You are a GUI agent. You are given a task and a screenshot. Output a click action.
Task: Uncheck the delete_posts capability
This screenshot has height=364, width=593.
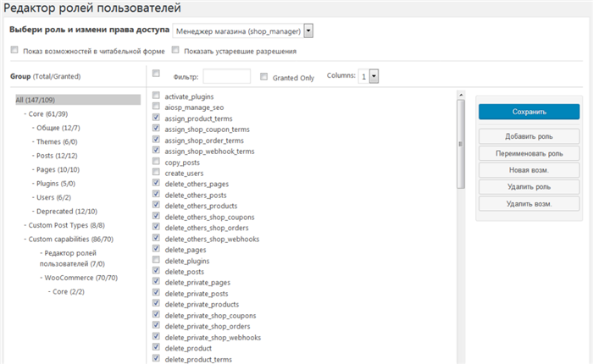[156, 271]
